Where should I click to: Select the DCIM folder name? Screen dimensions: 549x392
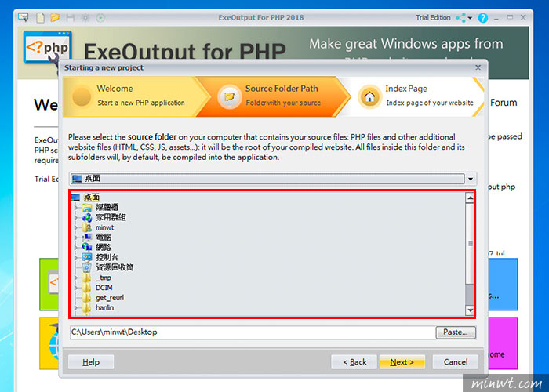[x=104, y=288]
